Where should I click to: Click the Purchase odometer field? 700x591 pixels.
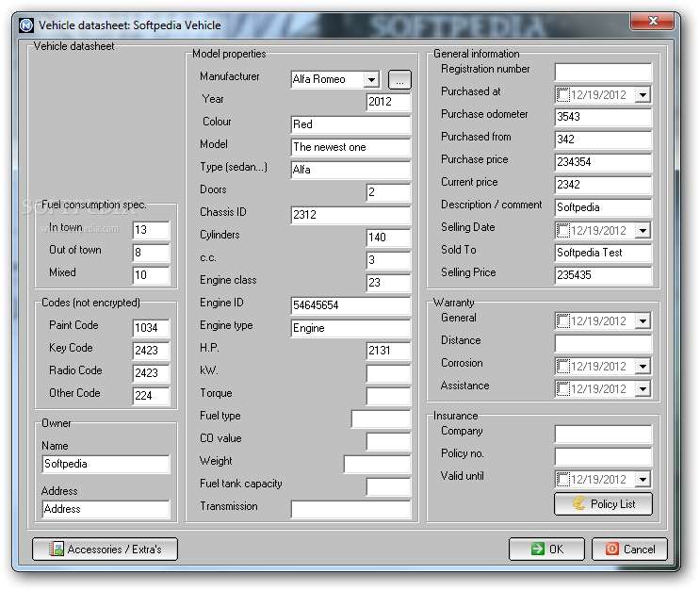(603, 117)
